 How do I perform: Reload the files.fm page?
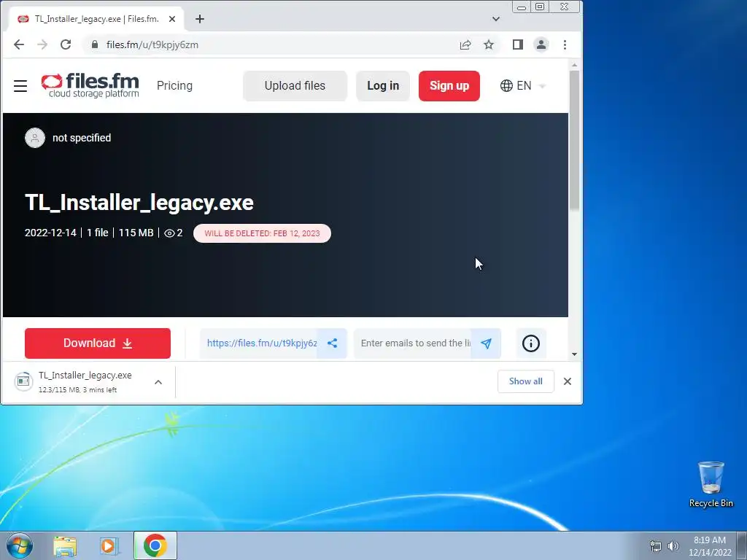(66, 44)
